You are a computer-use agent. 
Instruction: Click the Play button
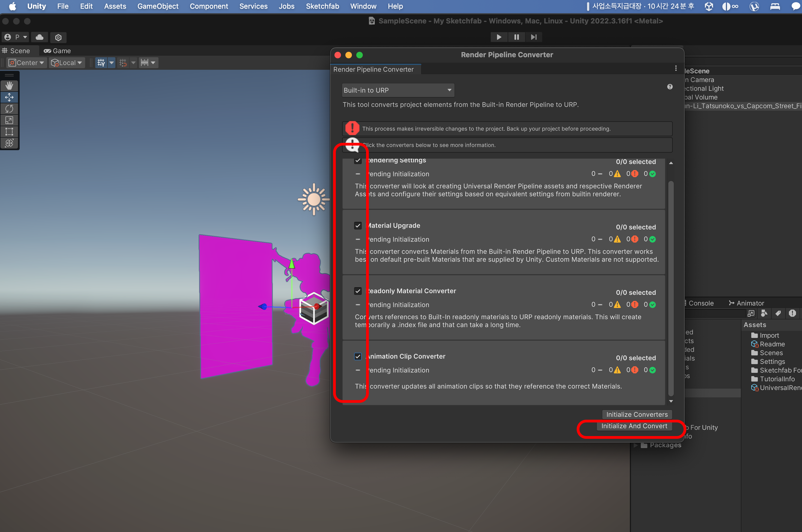click(499, 37)
